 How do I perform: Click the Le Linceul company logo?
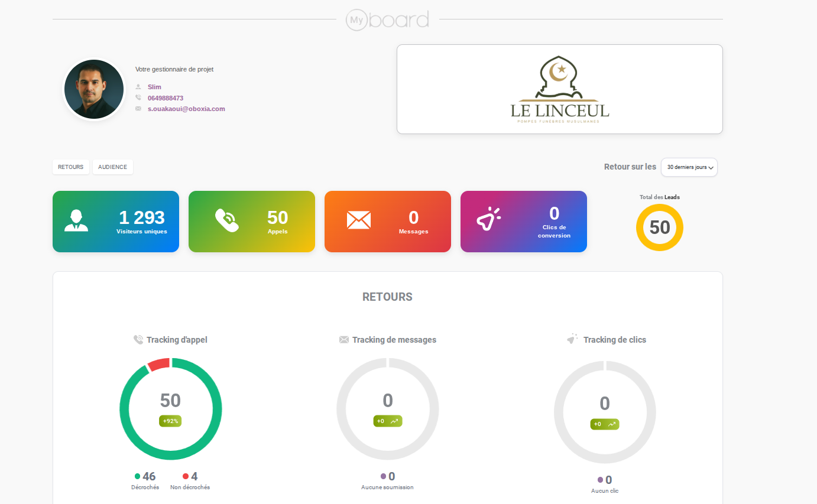(x=559, y=89)
